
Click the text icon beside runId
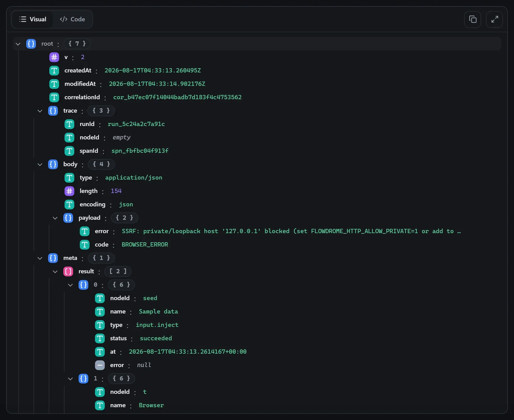click(x=69, y=124)
